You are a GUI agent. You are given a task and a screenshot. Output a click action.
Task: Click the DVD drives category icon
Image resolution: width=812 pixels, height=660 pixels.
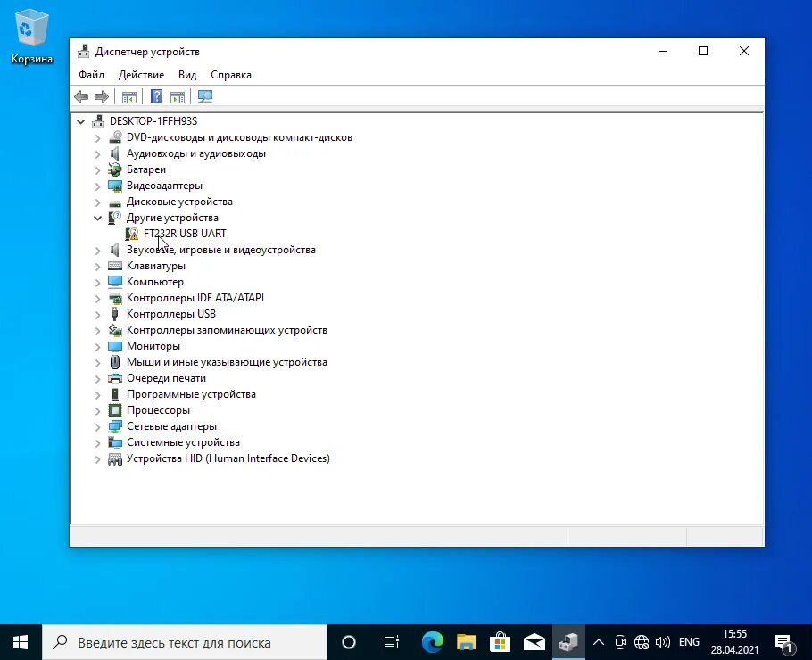coord(115,137)
